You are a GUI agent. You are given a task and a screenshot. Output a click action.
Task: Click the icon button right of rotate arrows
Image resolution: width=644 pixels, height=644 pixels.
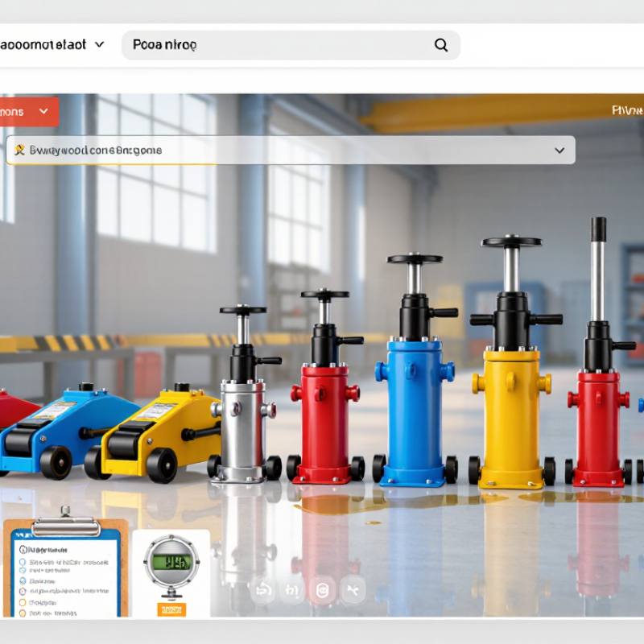292,591
